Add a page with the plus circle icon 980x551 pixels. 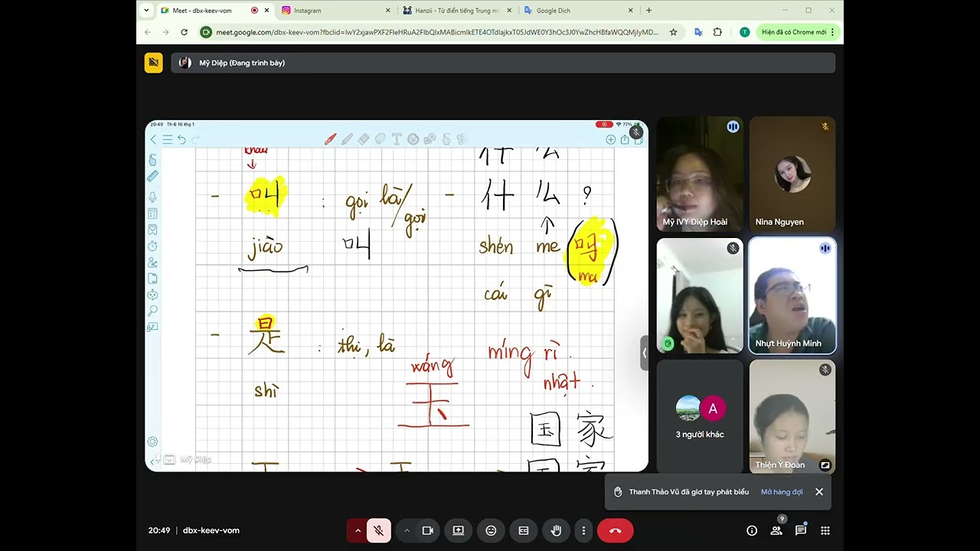611,139
